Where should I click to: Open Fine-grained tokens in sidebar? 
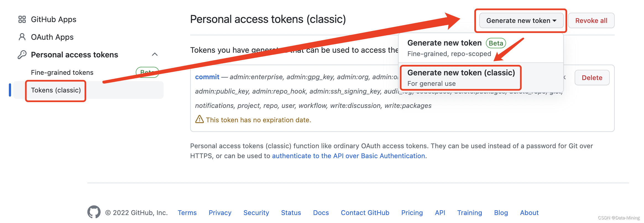[x=62, y=72]
